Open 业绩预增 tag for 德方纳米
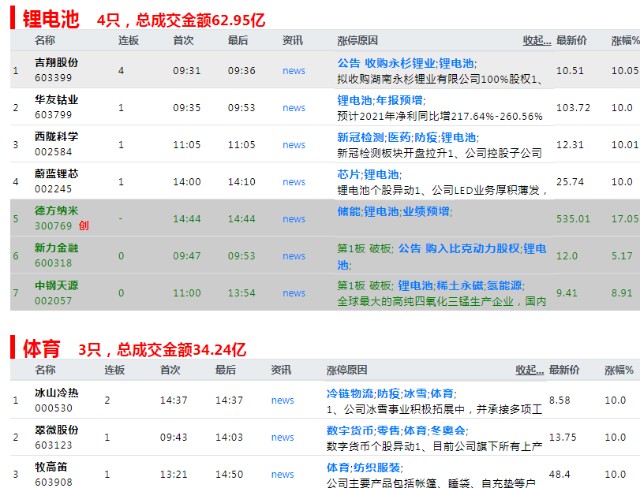The height and width of the screenshot is (488, 640). click(x=426, y=211)
